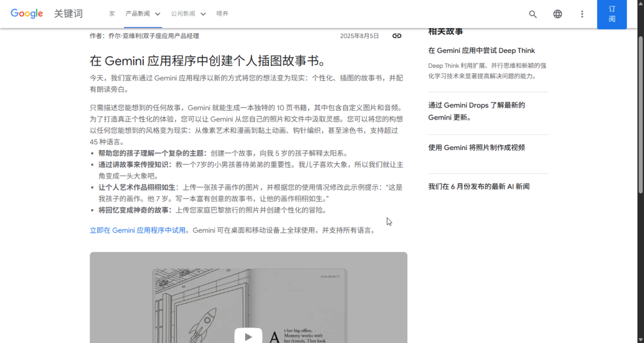The height and width of the screenshot is (343, 644).
Task: Open link 立即在 Gemini 应用程序中试用
Action: pos(138,230)
